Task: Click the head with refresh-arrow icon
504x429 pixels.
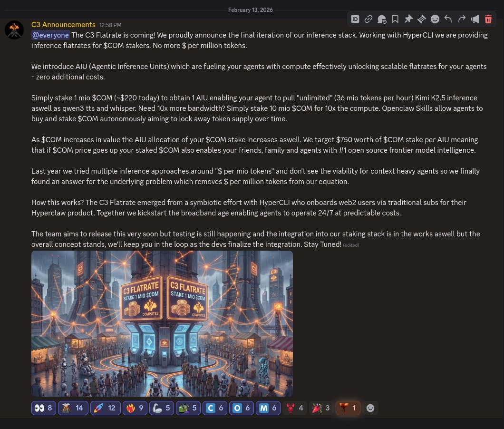Action: [x=381, y=19]
